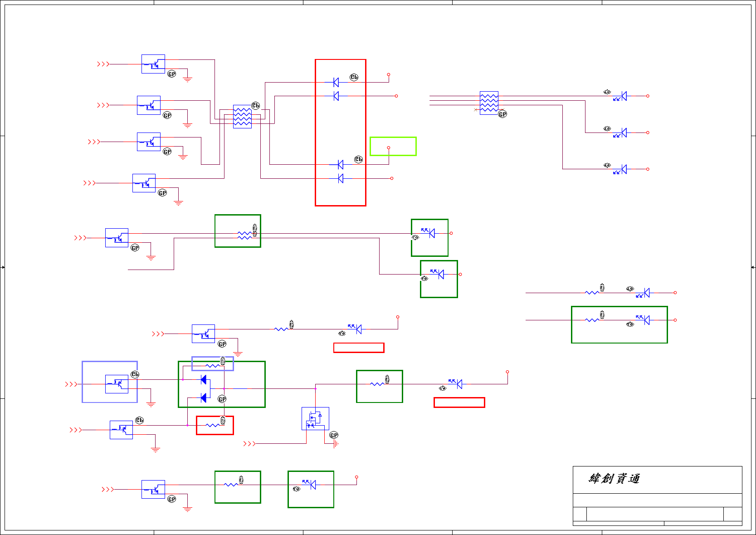Select the topmost diode in the four-diode column

[x=336, y=82]
